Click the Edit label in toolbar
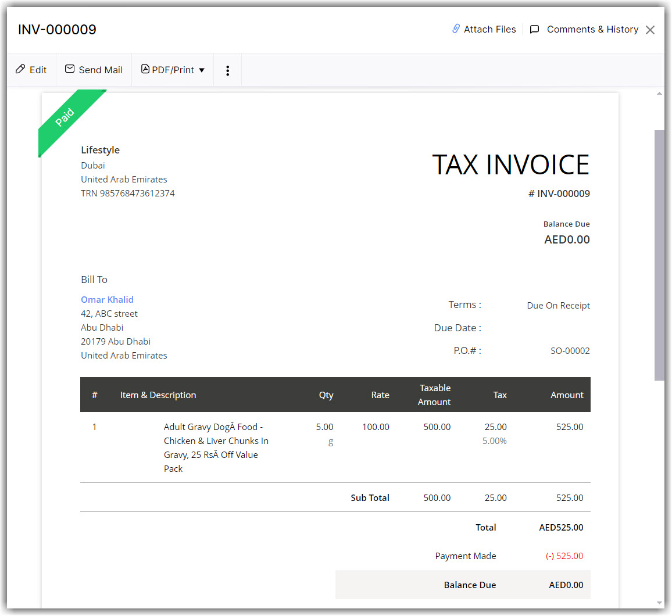Viewport: 672px width, 616px height. (38, 70)
